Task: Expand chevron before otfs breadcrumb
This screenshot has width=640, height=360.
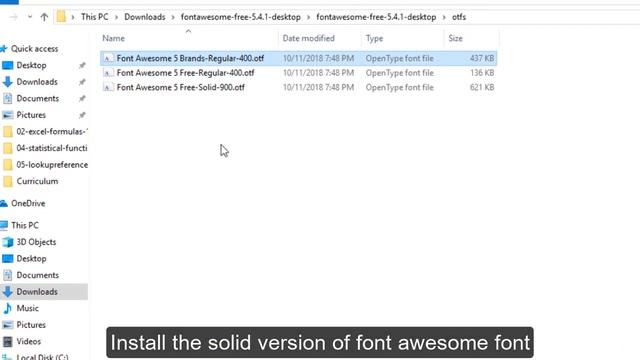Action: [444, 17]
